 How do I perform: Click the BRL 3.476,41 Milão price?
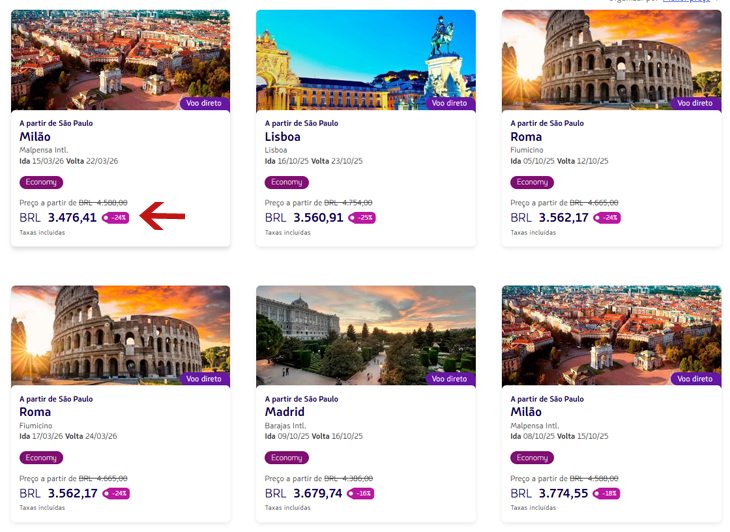(x=58, y=217)
